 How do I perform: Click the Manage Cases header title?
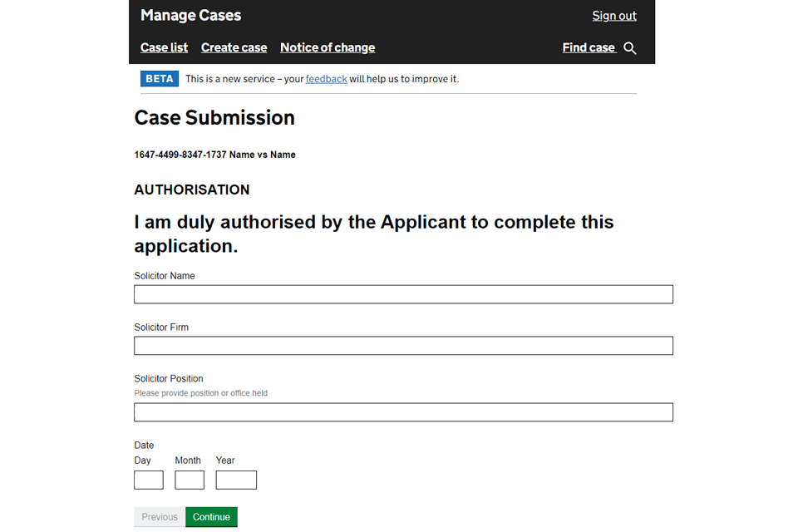(x=191, y=15)
